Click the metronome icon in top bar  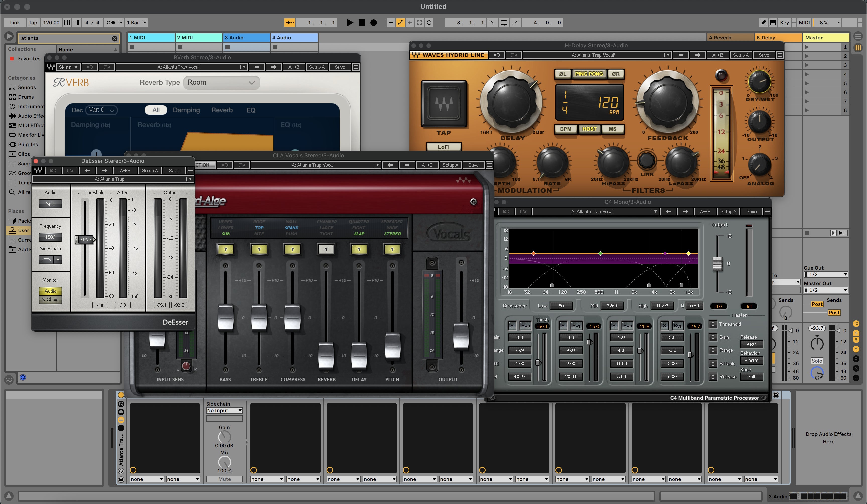click(x=111, y=23)
